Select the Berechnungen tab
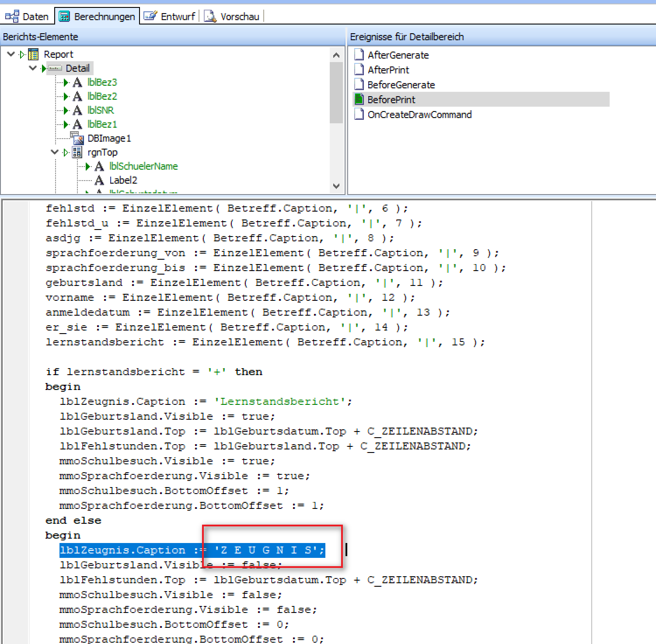Screen dimensions: 656x644 coord(97,17)
